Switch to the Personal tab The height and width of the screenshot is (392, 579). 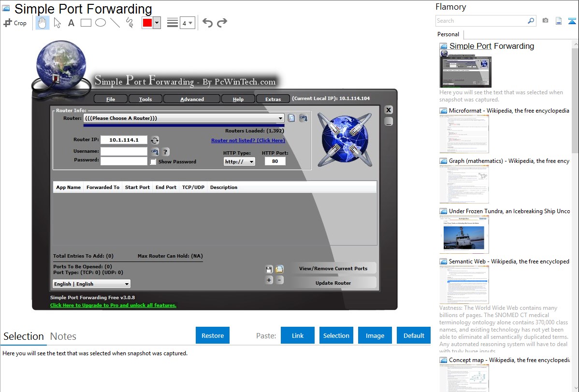point(449,34)
